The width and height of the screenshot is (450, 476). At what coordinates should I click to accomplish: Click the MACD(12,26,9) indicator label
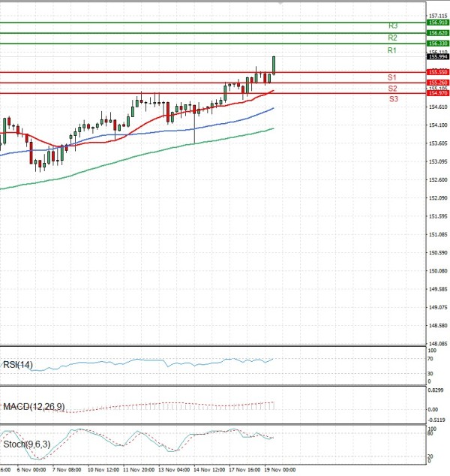33,406
